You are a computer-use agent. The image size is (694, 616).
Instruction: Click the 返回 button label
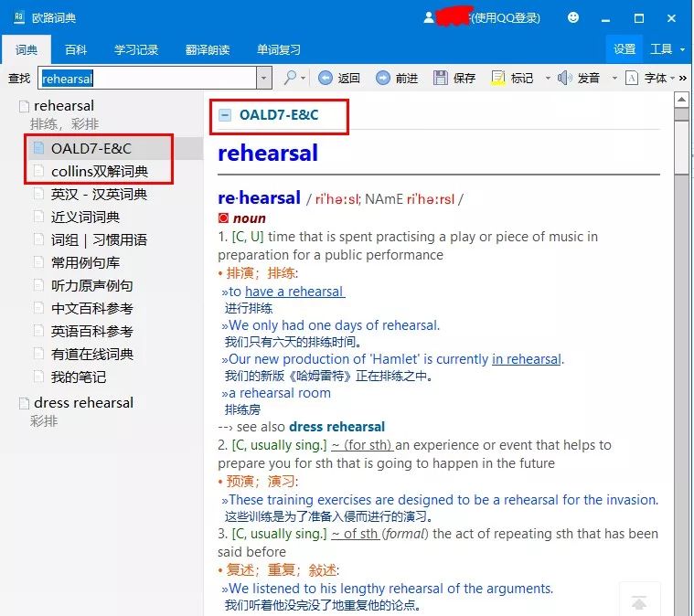[x=349, y=79]
